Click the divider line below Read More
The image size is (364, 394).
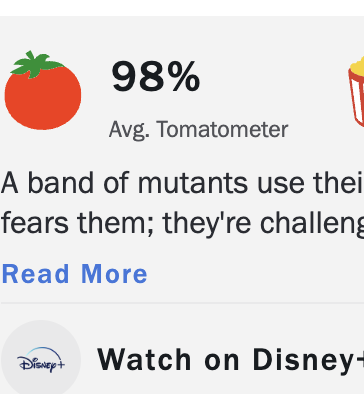point(182,303)
